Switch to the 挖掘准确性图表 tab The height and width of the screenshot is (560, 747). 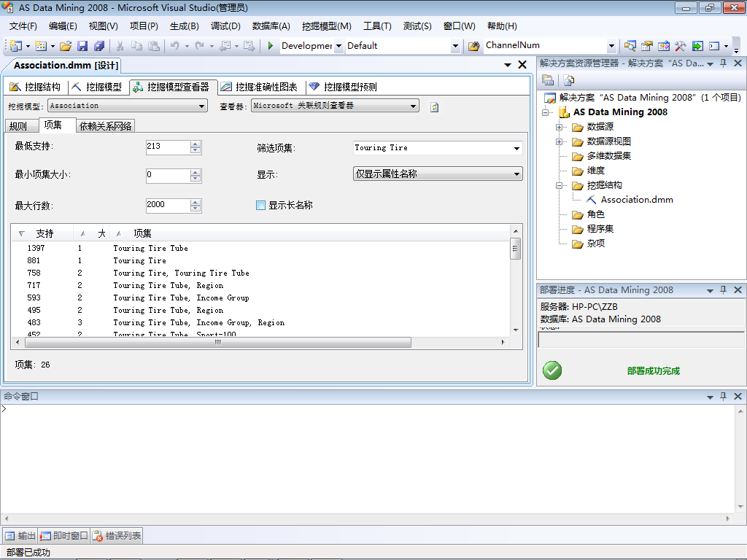(x=260, y=87)
